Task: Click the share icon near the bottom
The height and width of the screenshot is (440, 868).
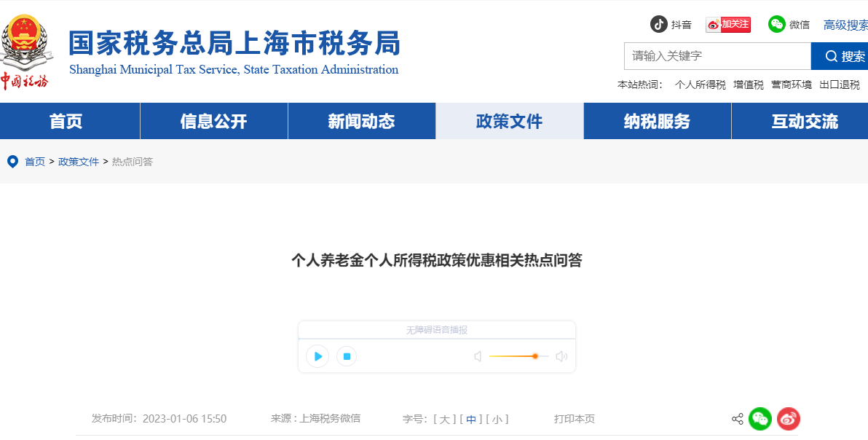Action: pyautogui.click(x=736, y=419)
